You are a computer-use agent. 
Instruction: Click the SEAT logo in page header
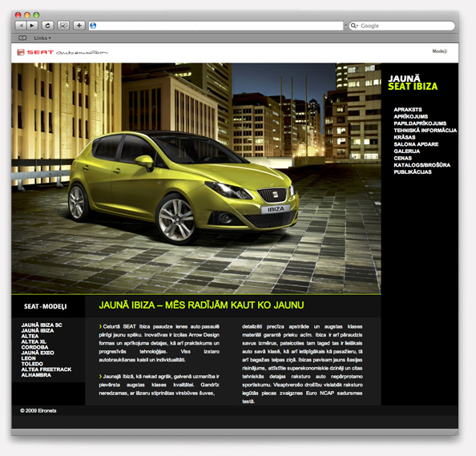[x=35, y=52]
